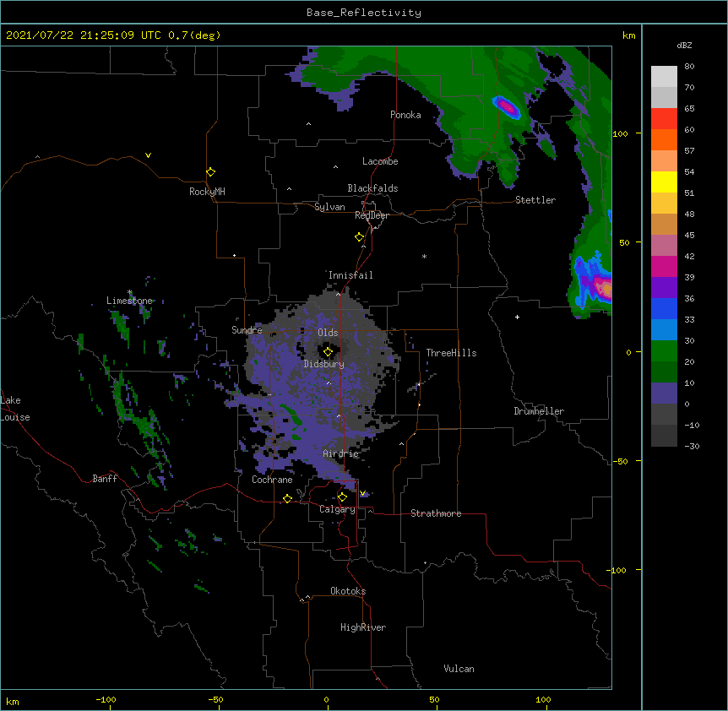
Task: Click the Strathmore city label
Action: coord(436,513)
